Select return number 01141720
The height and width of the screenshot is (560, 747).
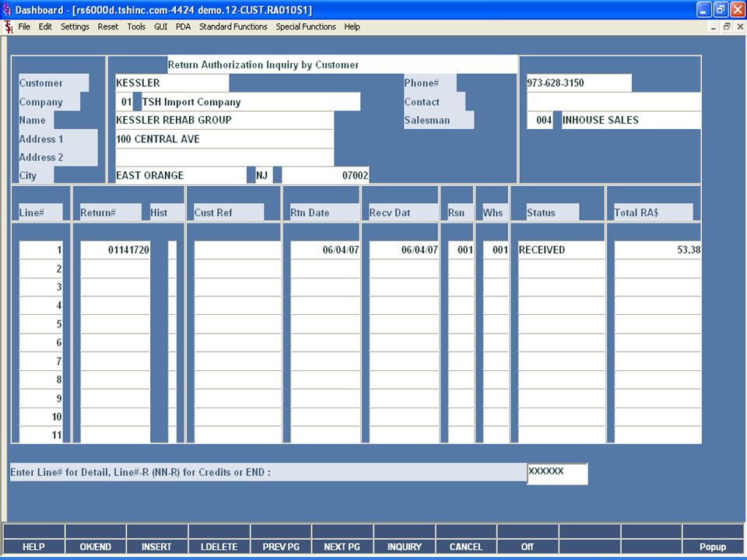(115, 250)
